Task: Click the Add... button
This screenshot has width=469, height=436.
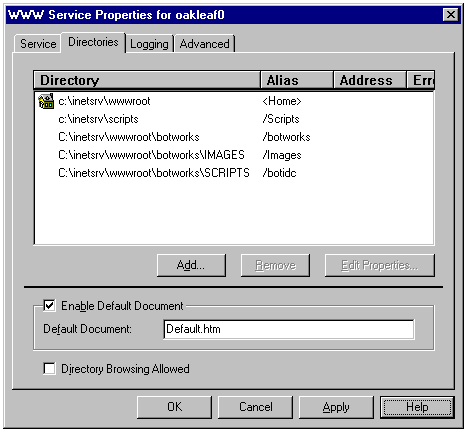Action: click(191, 265)
